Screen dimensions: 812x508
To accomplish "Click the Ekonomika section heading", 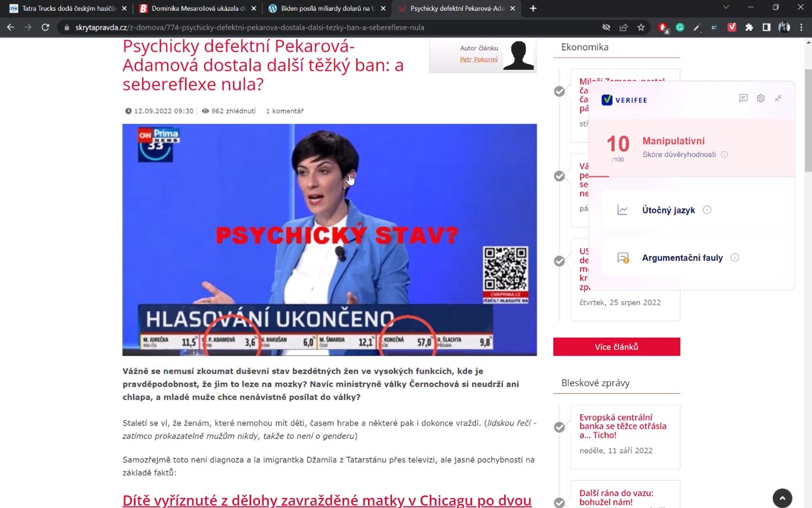I will click(585, 47).
